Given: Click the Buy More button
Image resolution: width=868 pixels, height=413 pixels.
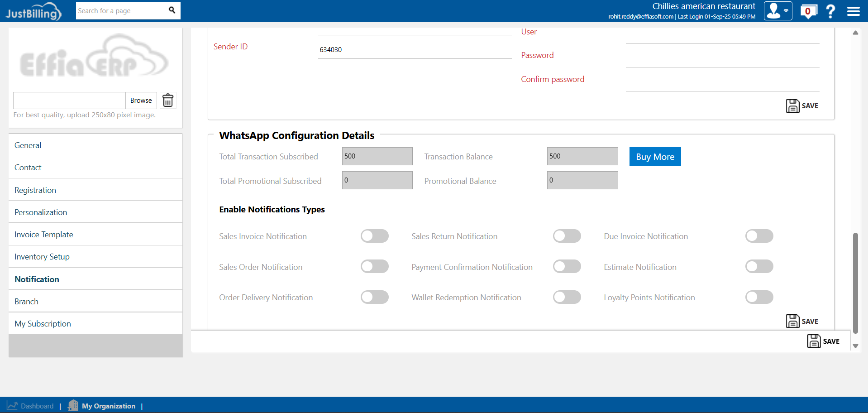Looking at the screenshot, I should (x=655, y=157).
